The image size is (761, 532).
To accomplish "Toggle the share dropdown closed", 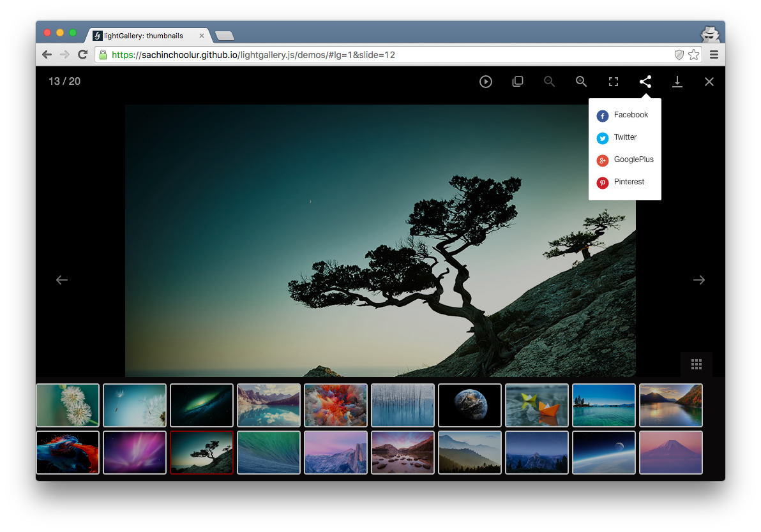I will (x=645, y=82).
